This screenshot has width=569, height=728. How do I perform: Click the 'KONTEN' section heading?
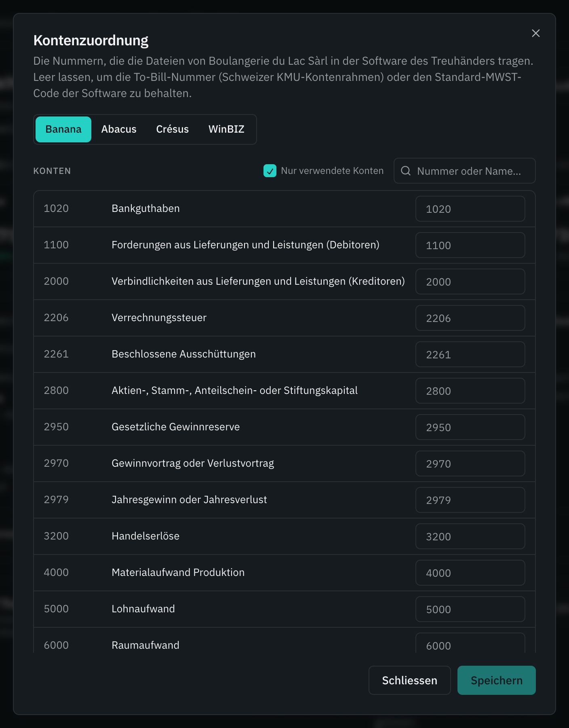pos(52,171)
